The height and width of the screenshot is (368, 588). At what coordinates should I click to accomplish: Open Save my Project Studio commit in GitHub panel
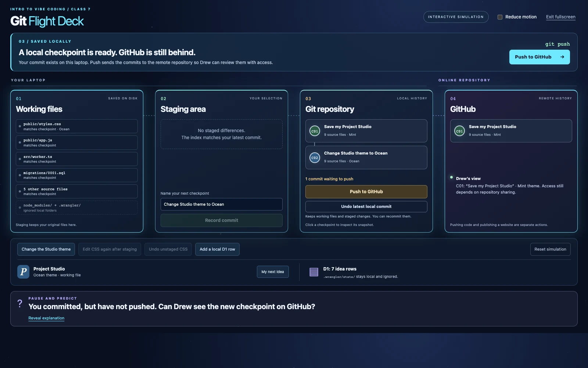[x=511, y=131]
